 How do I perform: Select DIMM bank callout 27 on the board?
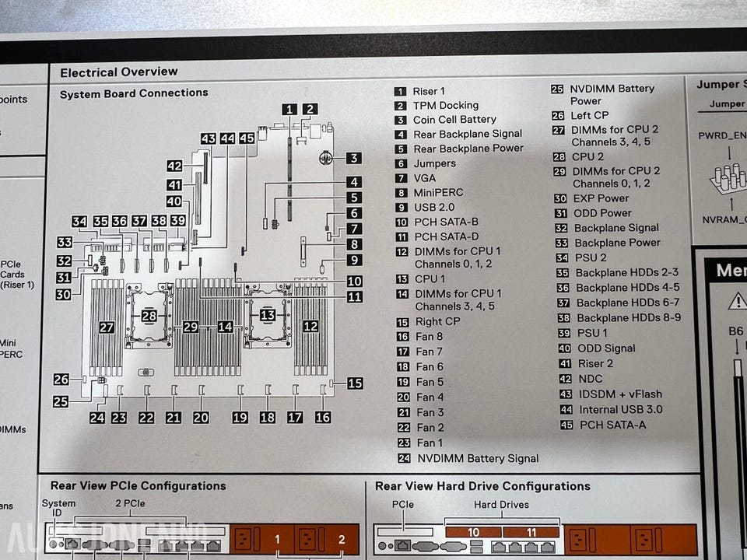click(107, 327)
